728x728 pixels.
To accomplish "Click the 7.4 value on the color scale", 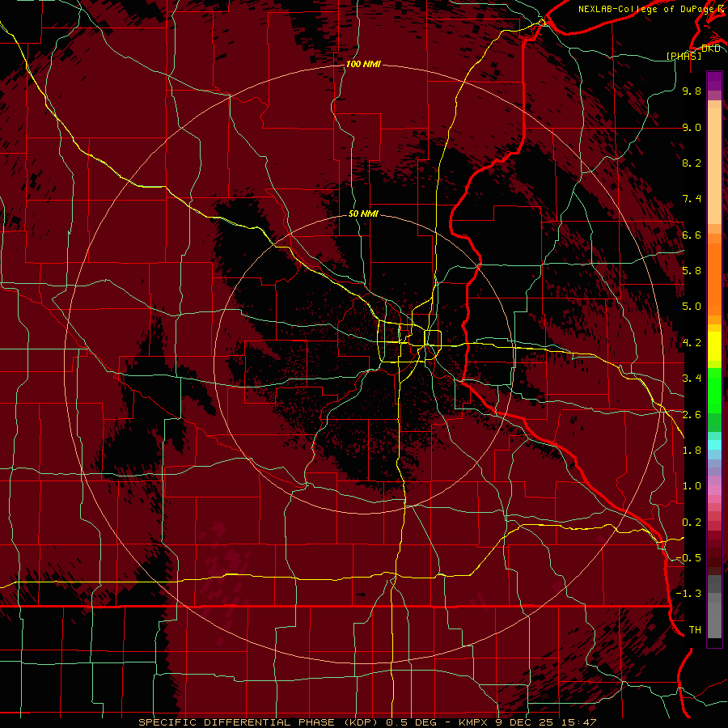I will (692, 199).
